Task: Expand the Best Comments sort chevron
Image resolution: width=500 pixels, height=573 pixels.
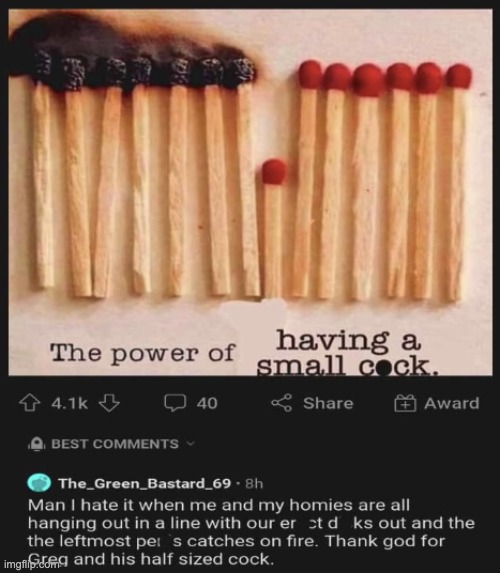Action: pos(191,444)
